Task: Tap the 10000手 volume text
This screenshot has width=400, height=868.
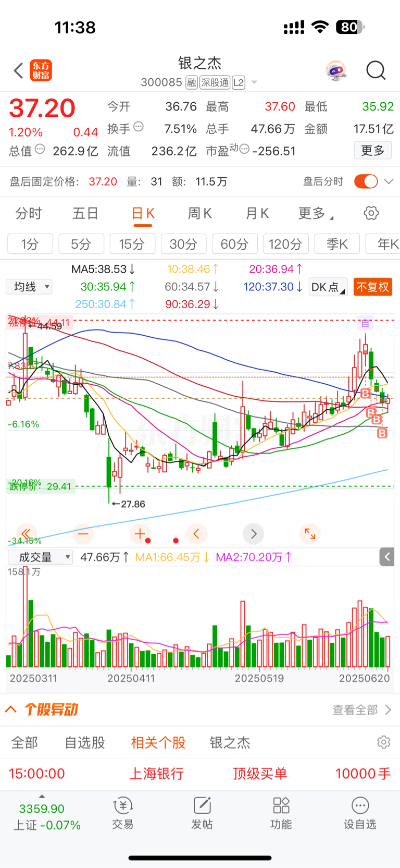Action: 363,774
